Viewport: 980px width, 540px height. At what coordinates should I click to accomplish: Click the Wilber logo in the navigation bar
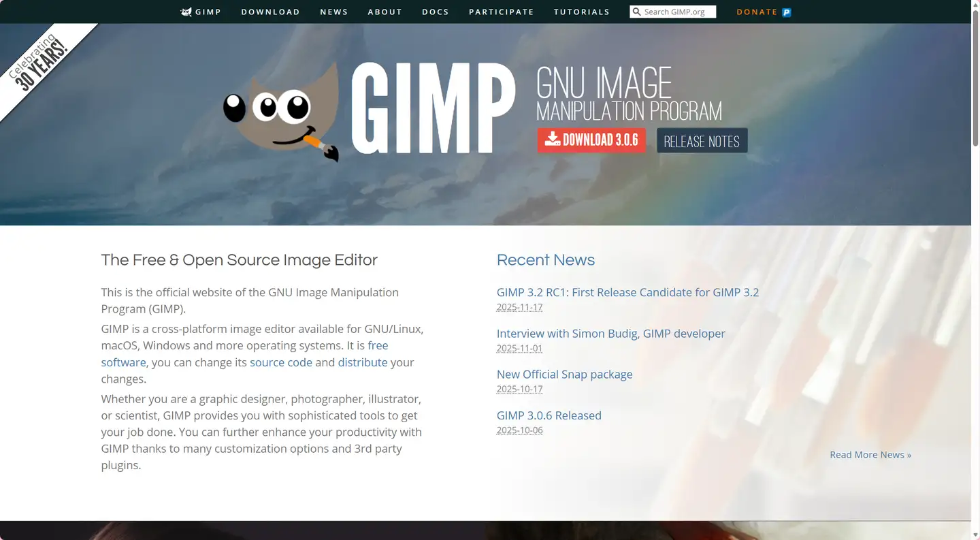click(186, 12)
